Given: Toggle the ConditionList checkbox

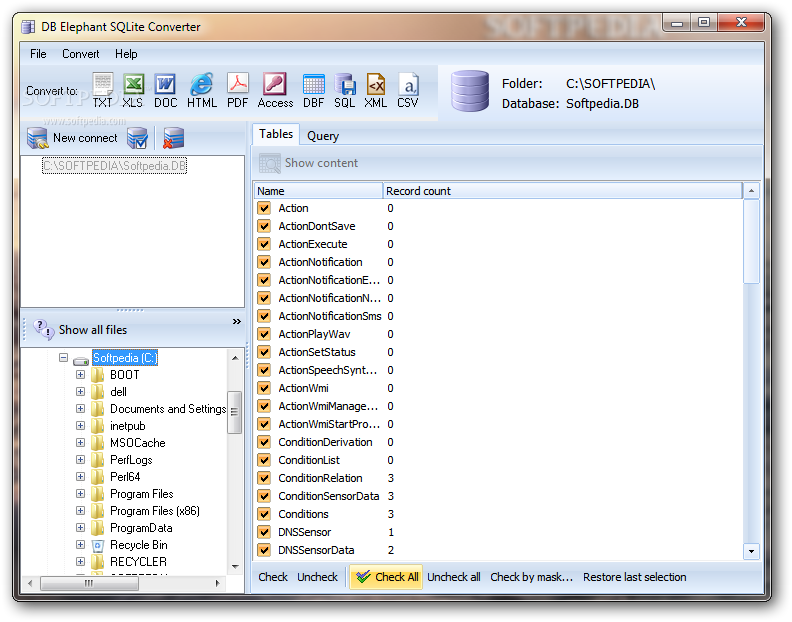Looking at the screenshot, I should click(x=264, y=460).
